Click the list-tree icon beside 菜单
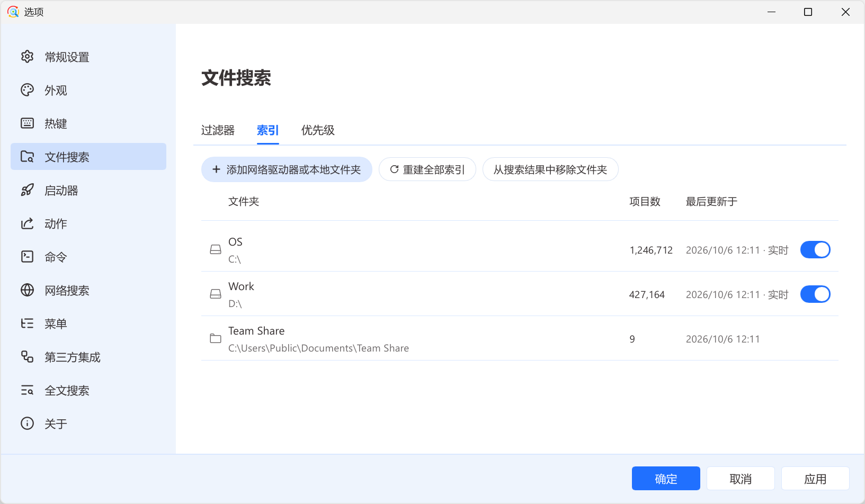Image resolution: width=865 pixels, height=504 pixels. (x=27, y=323)
